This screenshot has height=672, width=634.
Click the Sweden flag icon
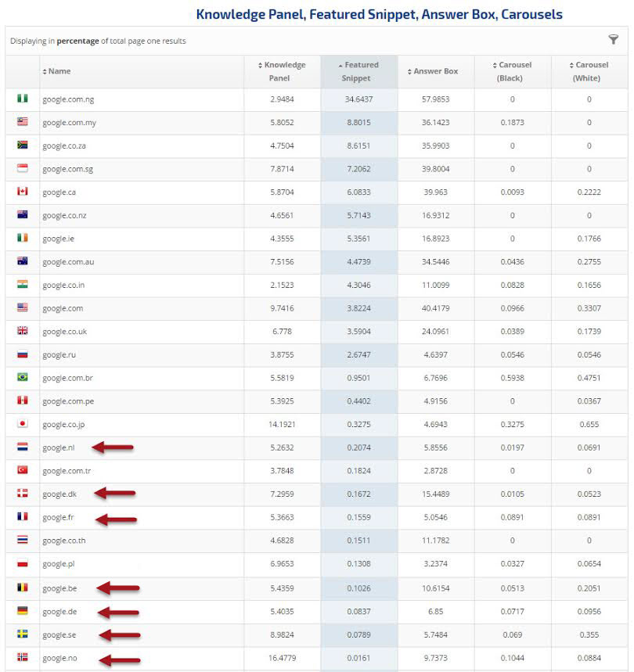tap(23, 634)
